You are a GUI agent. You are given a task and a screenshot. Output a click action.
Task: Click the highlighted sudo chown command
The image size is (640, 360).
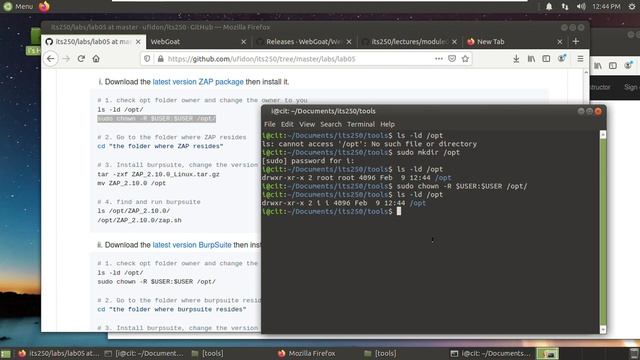coord(156,118)
